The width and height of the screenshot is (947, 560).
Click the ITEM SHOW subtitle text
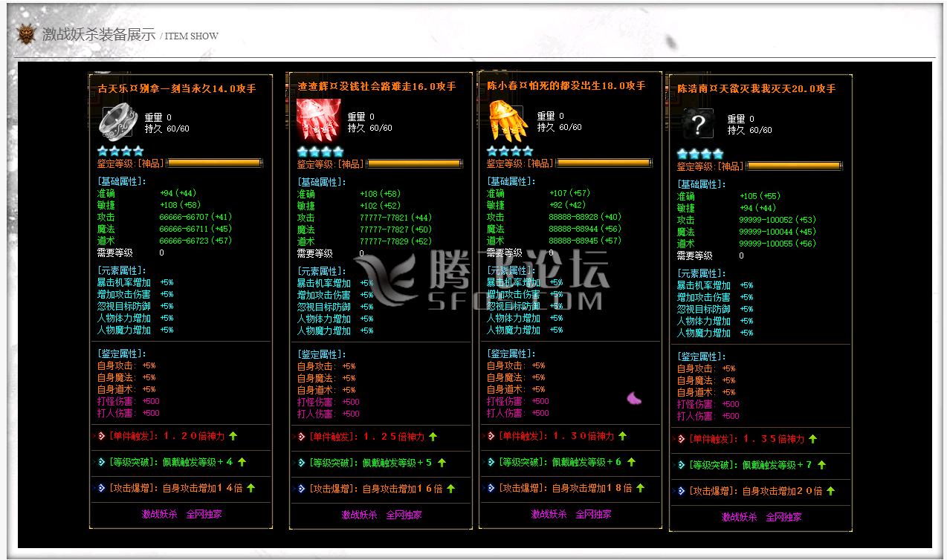[191, 36]
